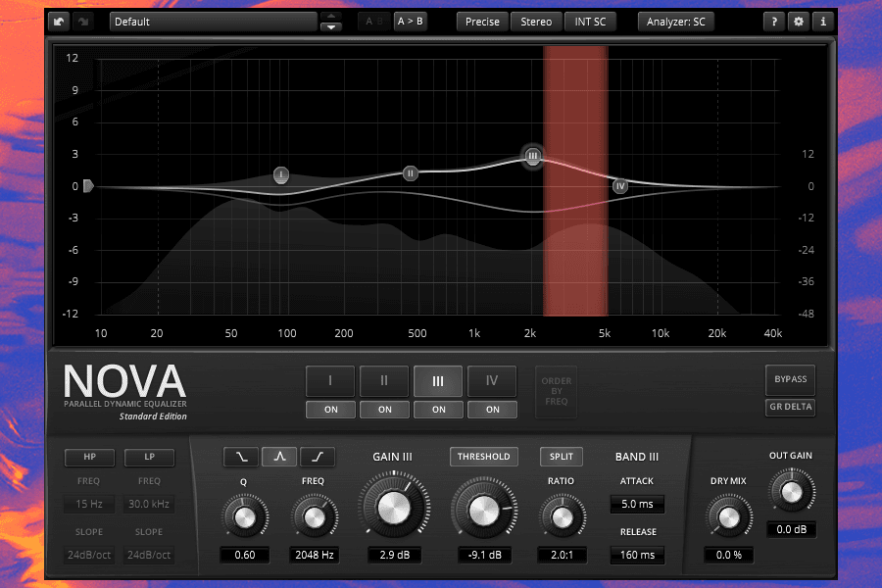Viewport: 882px width, 588px height.
Task: Click band IV node on graph
Action: pos(620,186)
